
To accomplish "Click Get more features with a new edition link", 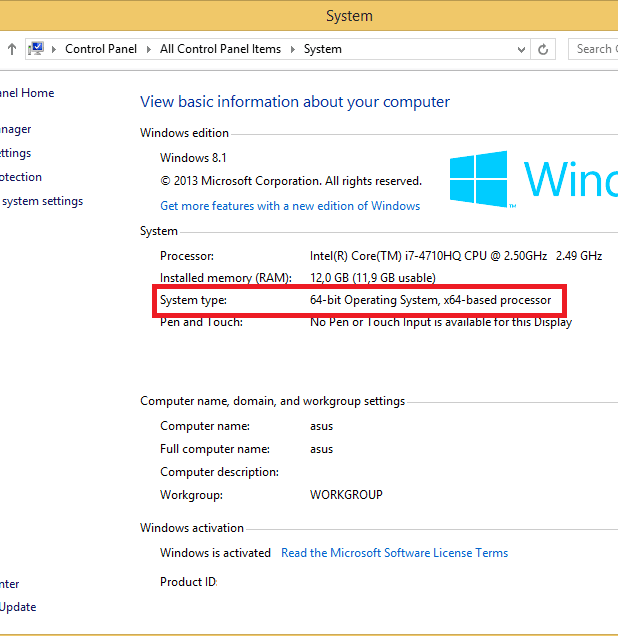I will tap(290, 206).
